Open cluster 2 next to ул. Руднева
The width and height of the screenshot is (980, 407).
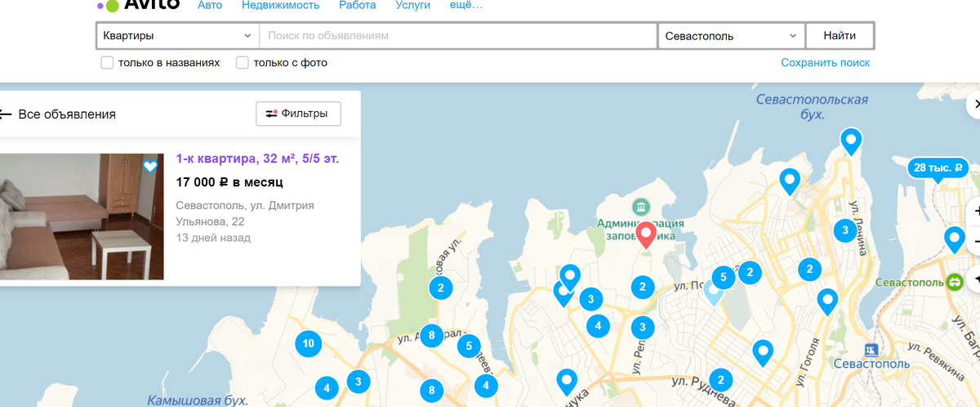pyautogui.click(x=720, y=380)
